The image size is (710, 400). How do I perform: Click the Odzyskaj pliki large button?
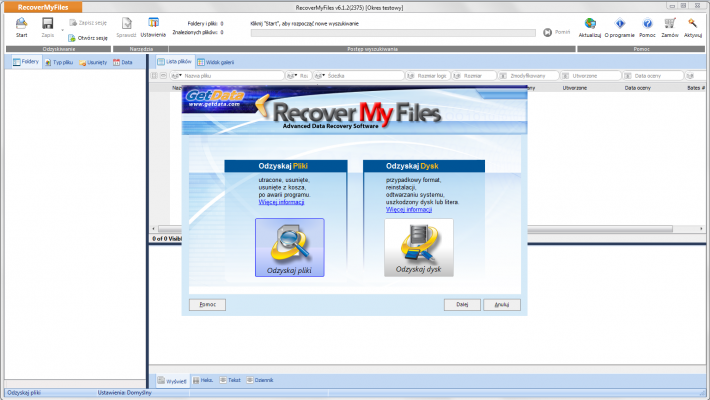coord(290,247)
